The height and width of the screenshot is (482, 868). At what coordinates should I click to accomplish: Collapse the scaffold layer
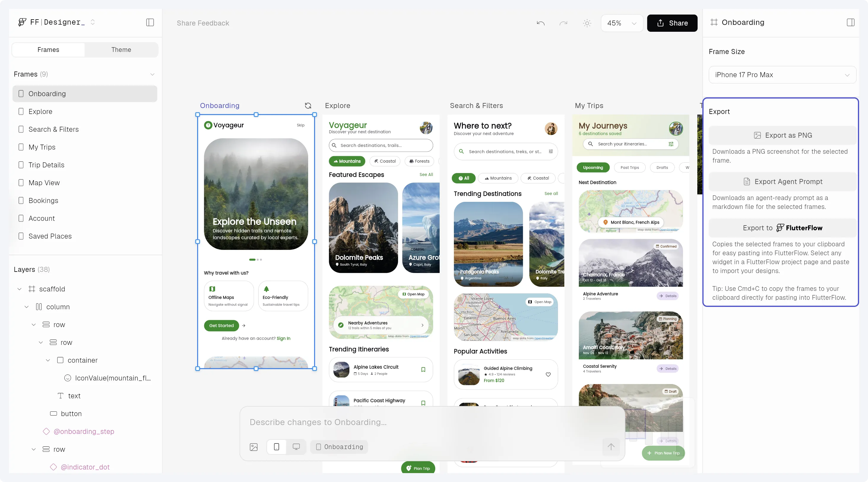[20, 289]
